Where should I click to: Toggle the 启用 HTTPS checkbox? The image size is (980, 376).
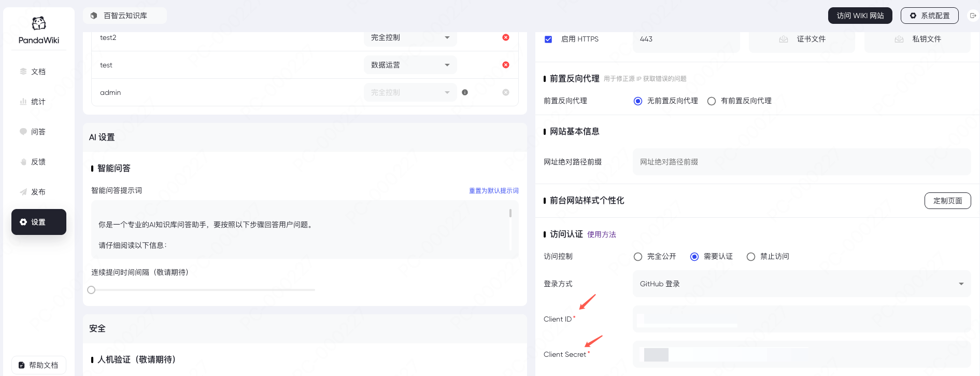coord(548,39)
